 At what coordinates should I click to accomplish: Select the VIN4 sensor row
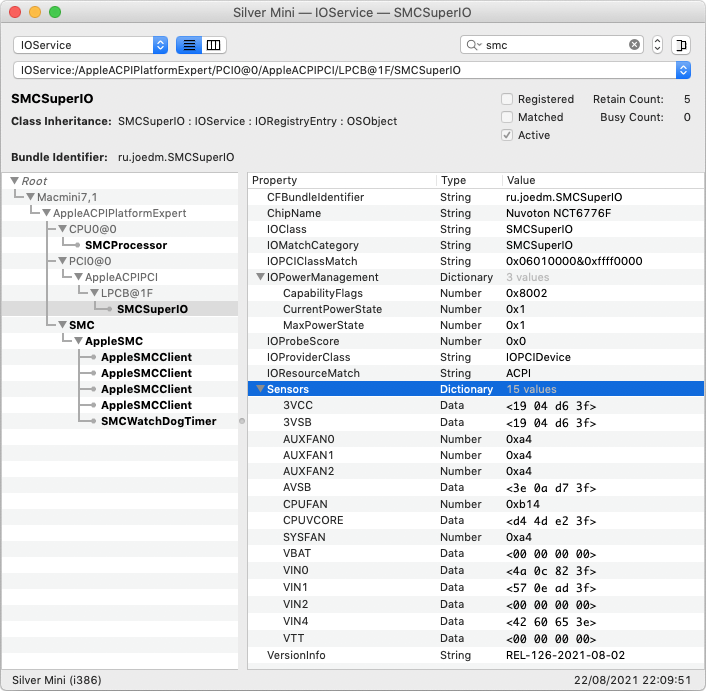pos(475,621)
